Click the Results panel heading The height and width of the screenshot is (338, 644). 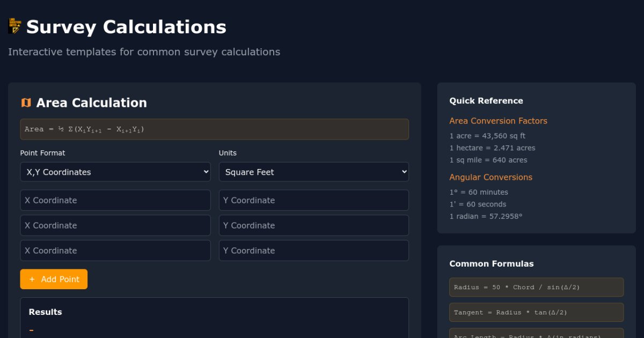pyautogui.click(x=45, y=312)
